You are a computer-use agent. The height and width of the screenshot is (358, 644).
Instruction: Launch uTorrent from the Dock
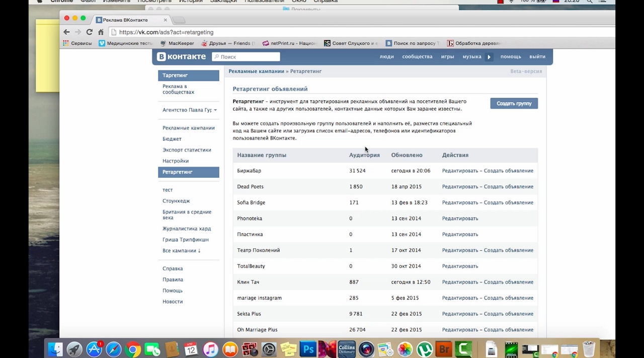424,349
